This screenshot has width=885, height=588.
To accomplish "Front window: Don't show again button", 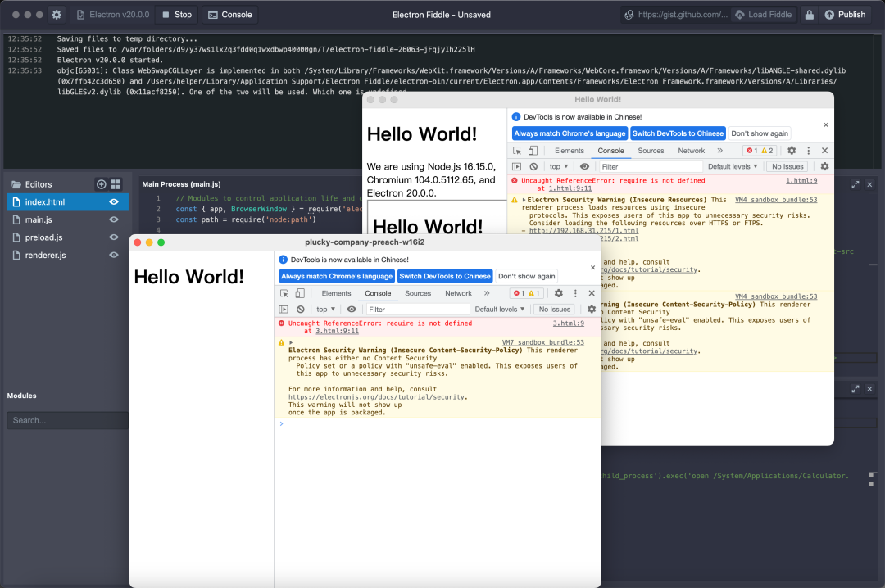I will pyautogui.click(x=527, y=276).
